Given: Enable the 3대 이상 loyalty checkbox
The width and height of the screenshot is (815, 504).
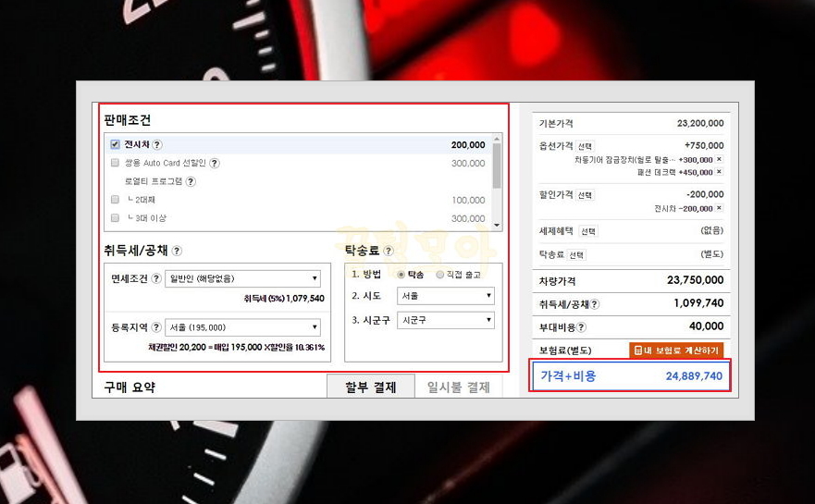Looking at the screenshot, I should pos(115,217).
